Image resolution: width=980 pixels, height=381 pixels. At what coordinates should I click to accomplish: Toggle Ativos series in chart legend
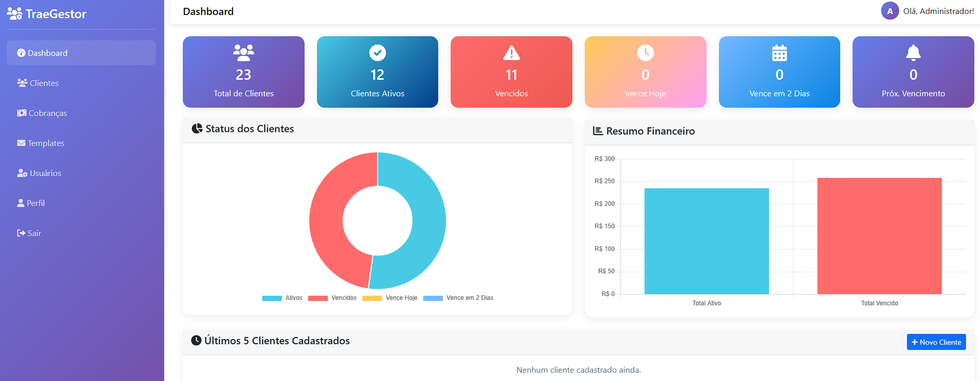click(x=282, y=298)
